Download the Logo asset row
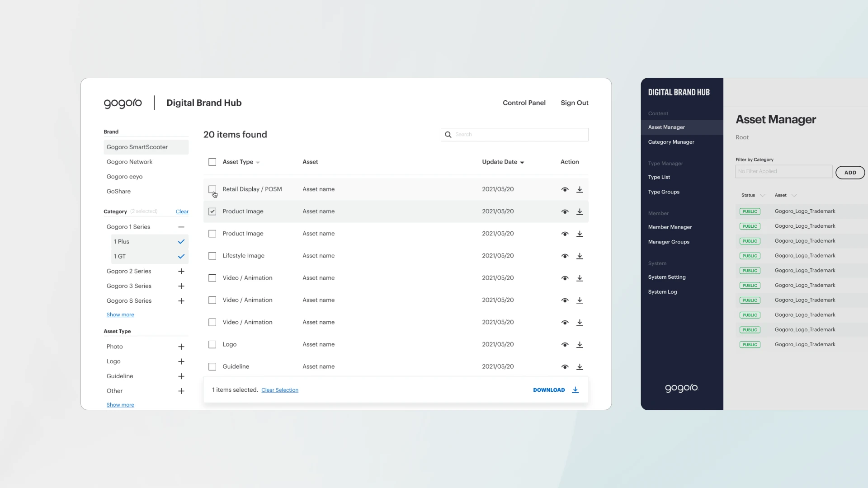 (580, 344)
